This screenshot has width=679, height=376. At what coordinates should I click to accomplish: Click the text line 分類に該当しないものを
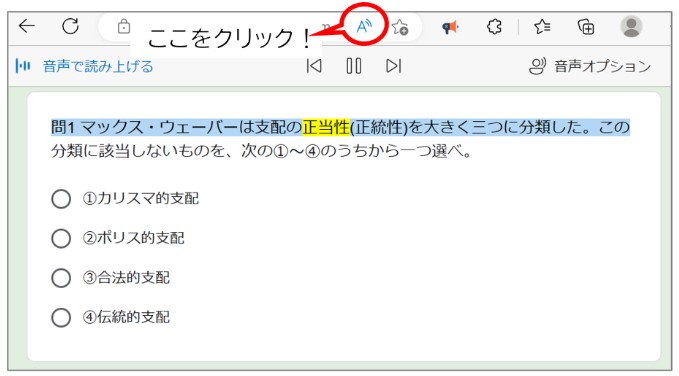tap(261, 151)
